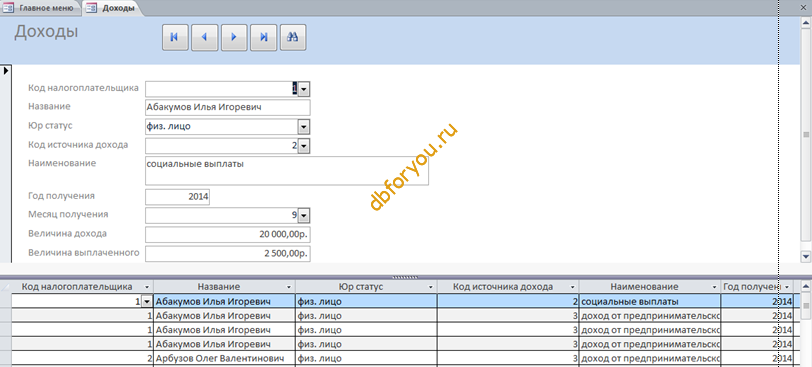Go to next record navigation button
The height and width of the screenshot is (367, 812).
coord(234,37)
